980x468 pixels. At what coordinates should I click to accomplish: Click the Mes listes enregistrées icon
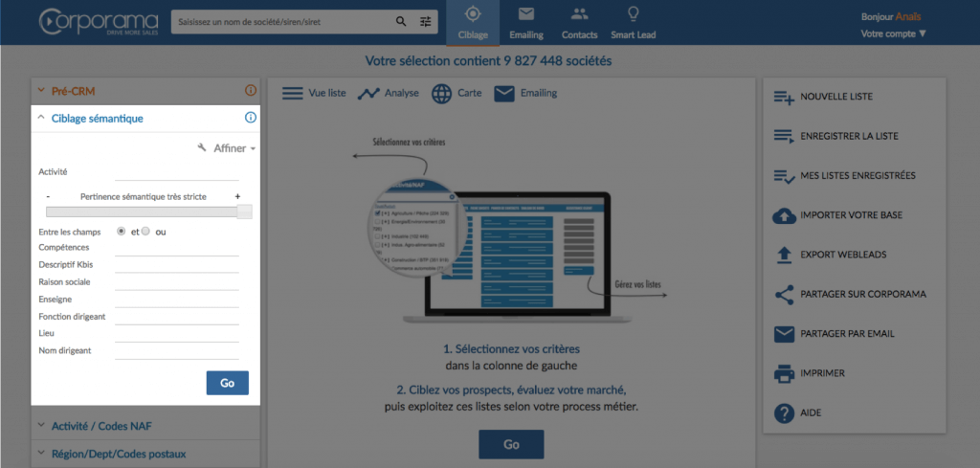pyautogui.click(x=784, y=176)
